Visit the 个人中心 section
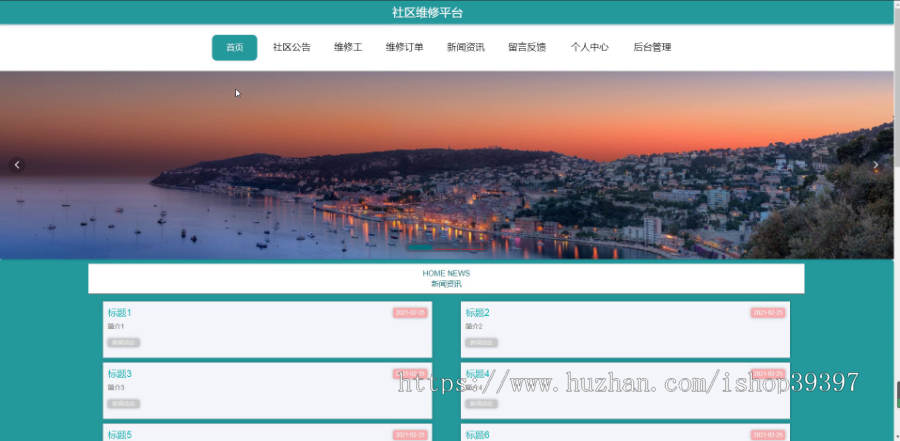The width and height of the screenshot is (900, 441). (x=589, y=48)
